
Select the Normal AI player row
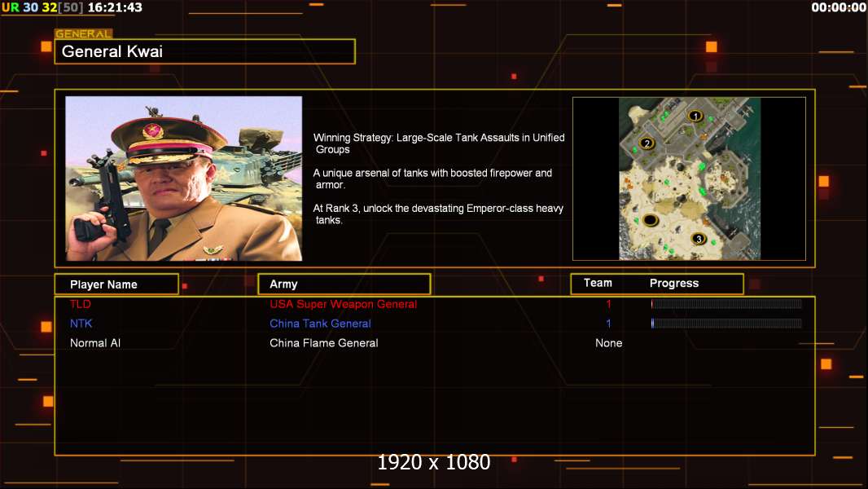[435, 343]
